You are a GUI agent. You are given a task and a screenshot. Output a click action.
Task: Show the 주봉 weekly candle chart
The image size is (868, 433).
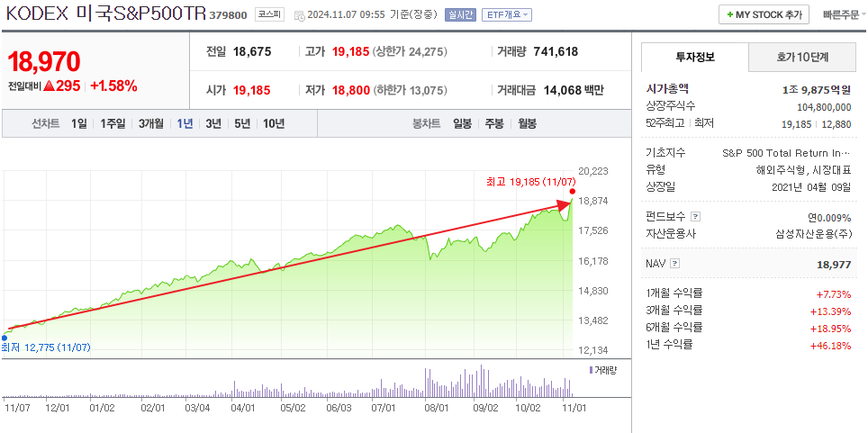494,123
